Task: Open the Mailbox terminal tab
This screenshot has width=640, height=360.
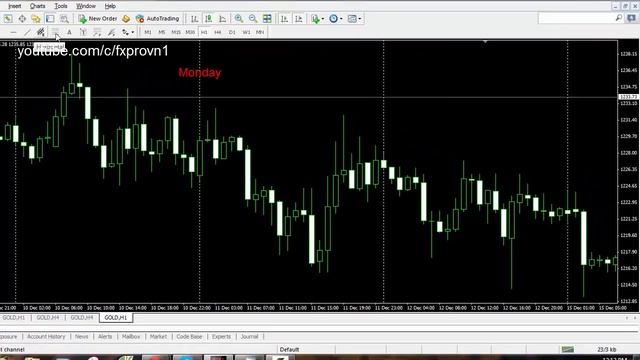Action: click(x=131, y=337)
